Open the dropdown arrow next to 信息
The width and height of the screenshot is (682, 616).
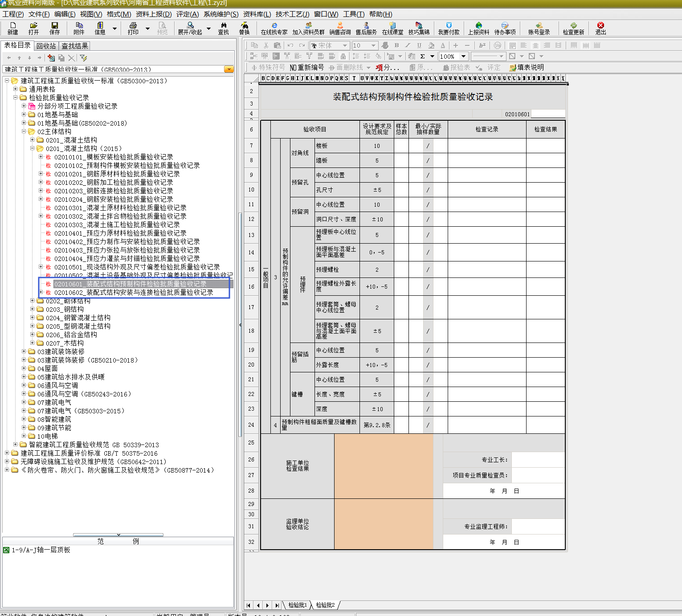(114, 29)
